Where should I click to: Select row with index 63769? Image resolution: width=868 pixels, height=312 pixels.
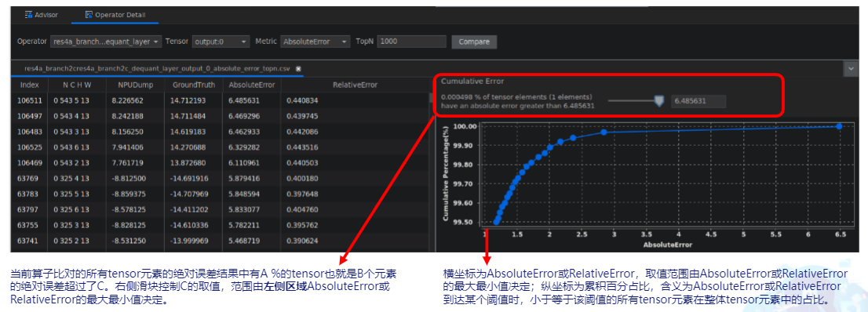tap(220, 180)
